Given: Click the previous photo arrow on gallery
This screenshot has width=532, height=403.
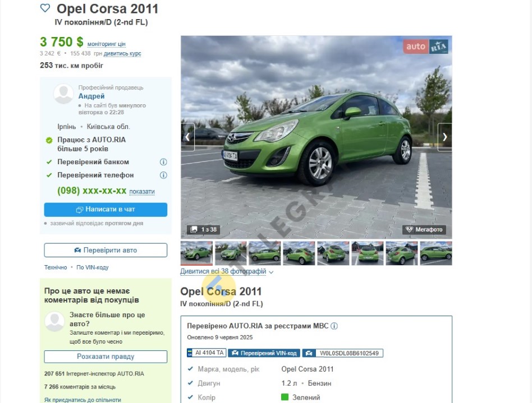Looking at the screenshot, I should (187, 137).
